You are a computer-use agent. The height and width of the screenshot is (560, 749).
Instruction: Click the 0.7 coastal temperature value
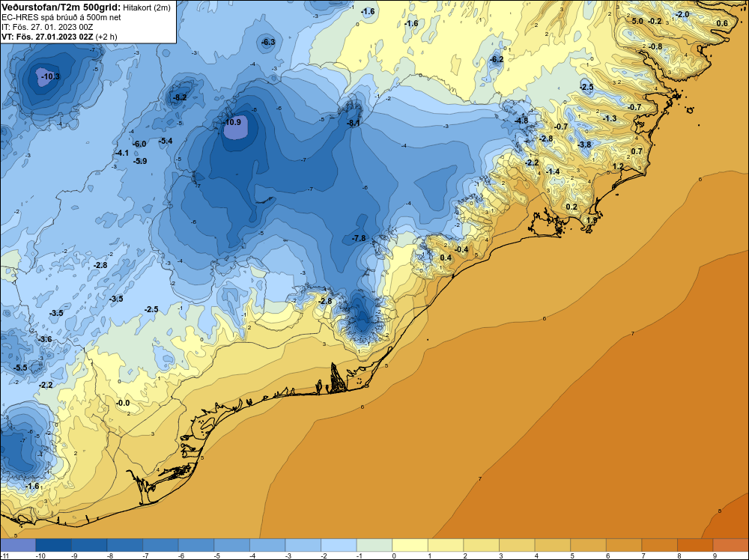click(x=637, y=152)
